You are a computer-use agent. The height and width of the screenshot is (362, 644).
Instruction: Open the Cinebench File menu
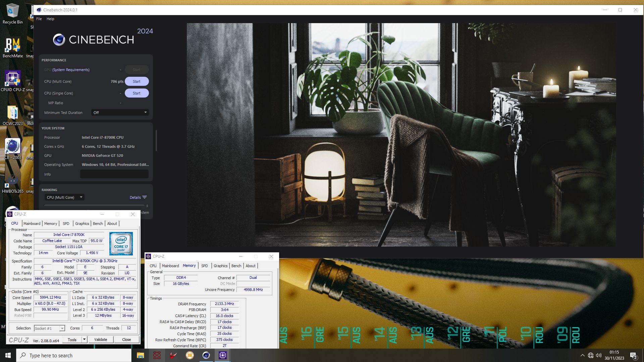39,19
